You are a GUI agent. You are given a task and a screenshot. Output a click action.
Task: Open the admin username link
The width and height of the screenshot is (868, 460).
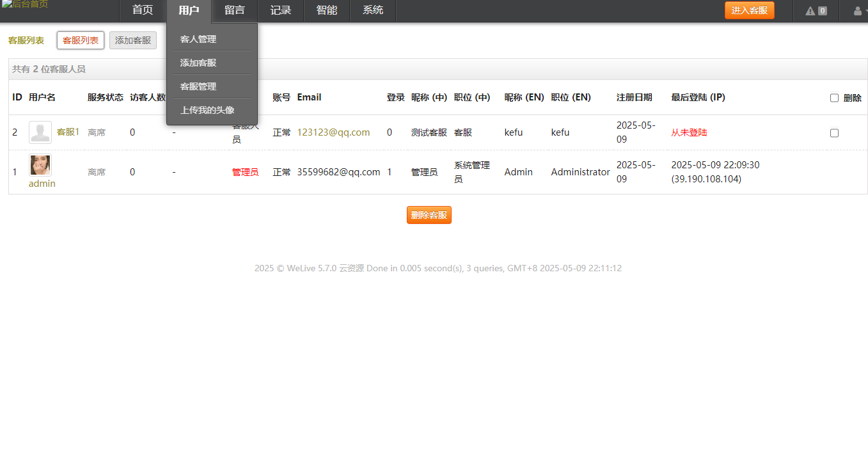click(x=42, y=184)
